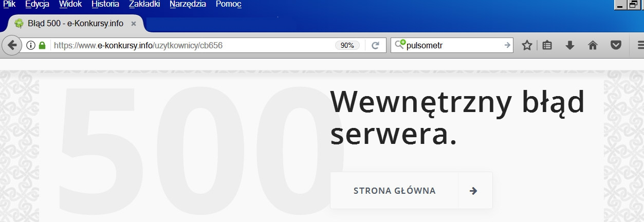Click the back navigation arrow button
The height and width of the screenshot is (222, 644).
[x=12, y=45]
